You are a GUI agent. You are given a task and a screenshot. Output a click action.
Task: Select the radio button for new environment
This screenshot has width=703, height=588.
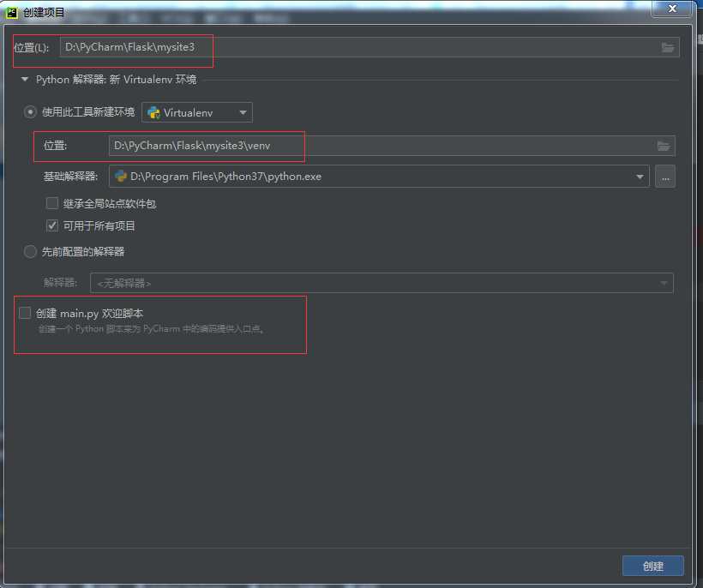click(30, 112)
